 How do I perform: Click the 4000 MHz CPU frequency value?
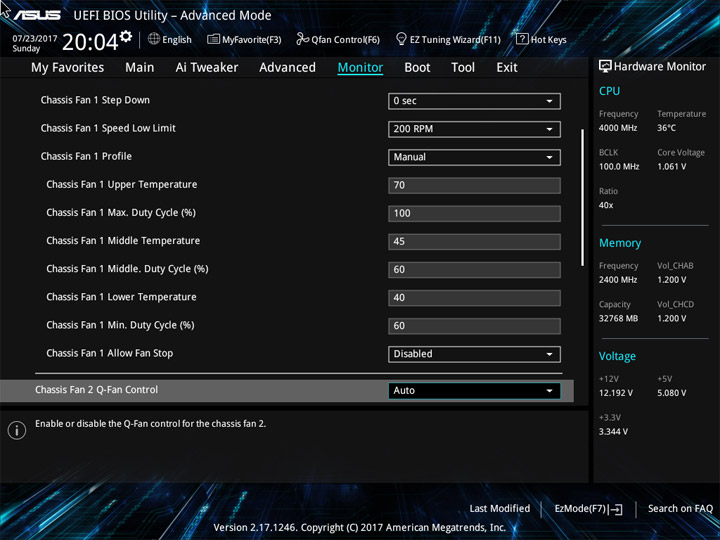pyautogui.click(x=618, y=128)
